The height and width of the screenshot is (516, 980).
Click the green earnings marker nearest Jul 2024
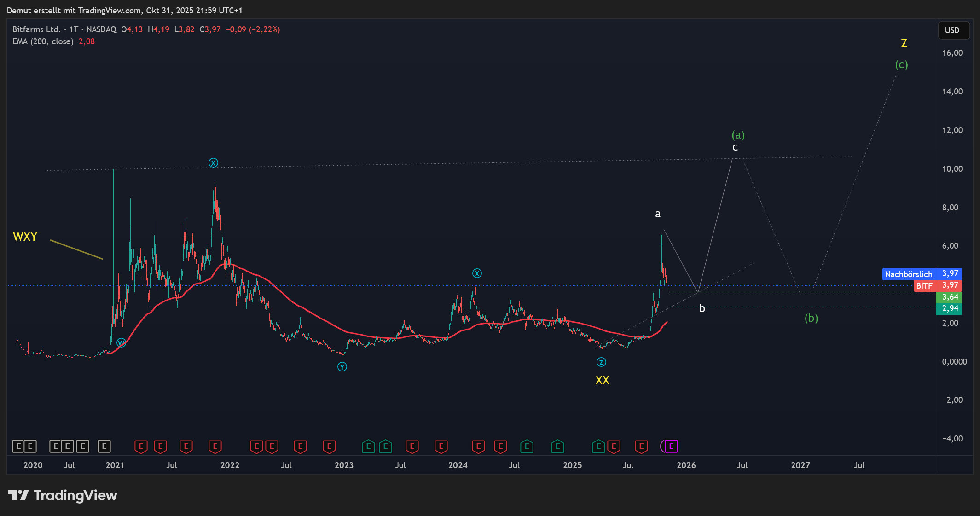coord(527,446)
